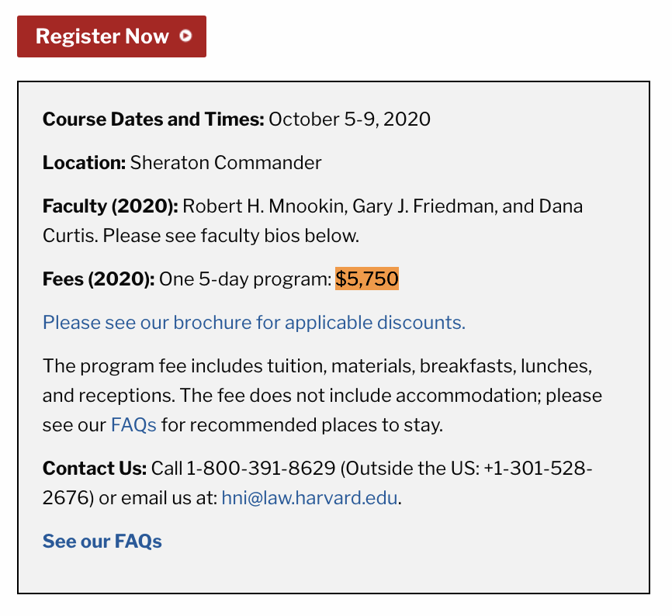Click the Sheraton Commander location text

point(226,163)
